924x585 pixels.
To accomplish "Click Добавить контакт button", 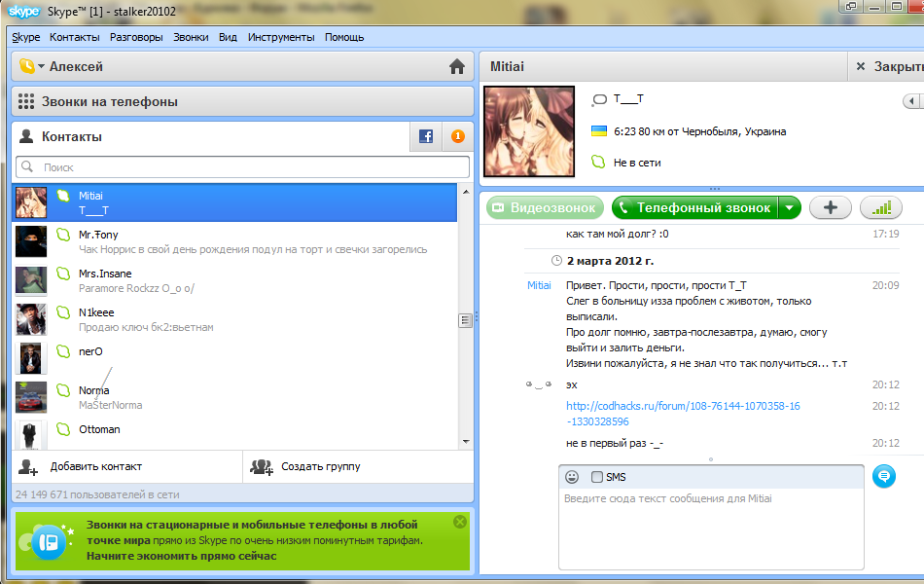I will point(127,466).
